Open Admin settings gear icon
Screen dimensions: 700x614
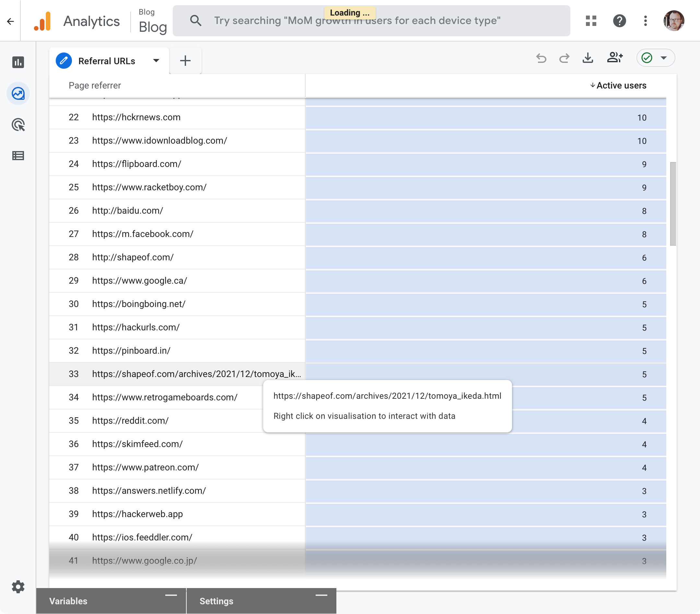(18, 586)
